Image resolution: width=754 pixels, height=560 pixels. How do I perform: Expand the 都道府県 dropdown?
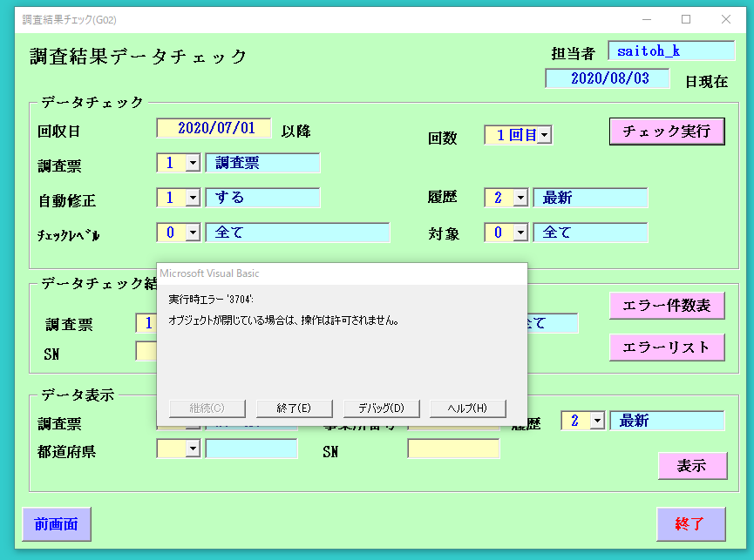pos(193,449)
